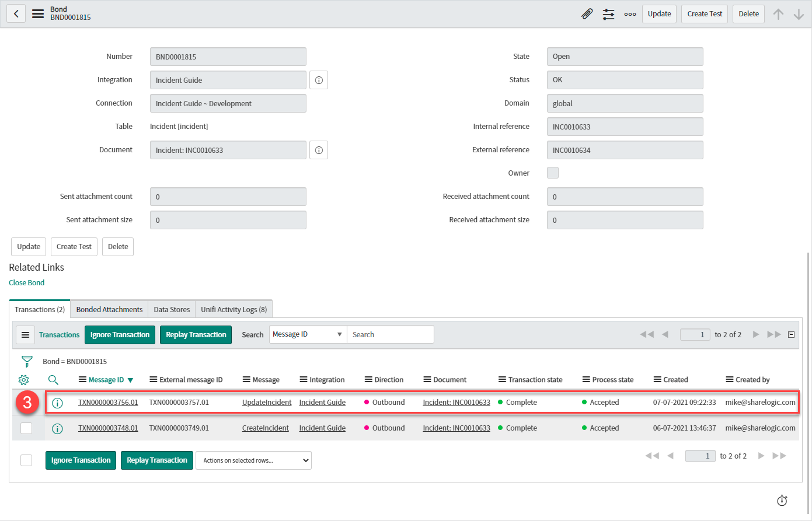Click the Close Bond related link
Viewport: 812px width, 521px height.
coord(27,283)
